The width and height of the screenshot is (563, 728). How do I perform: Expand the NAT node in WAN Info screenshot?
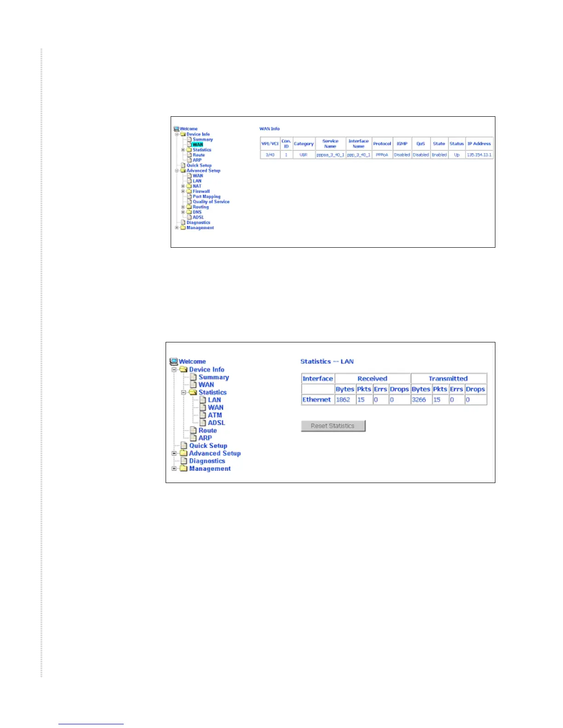tap(183, 186)
